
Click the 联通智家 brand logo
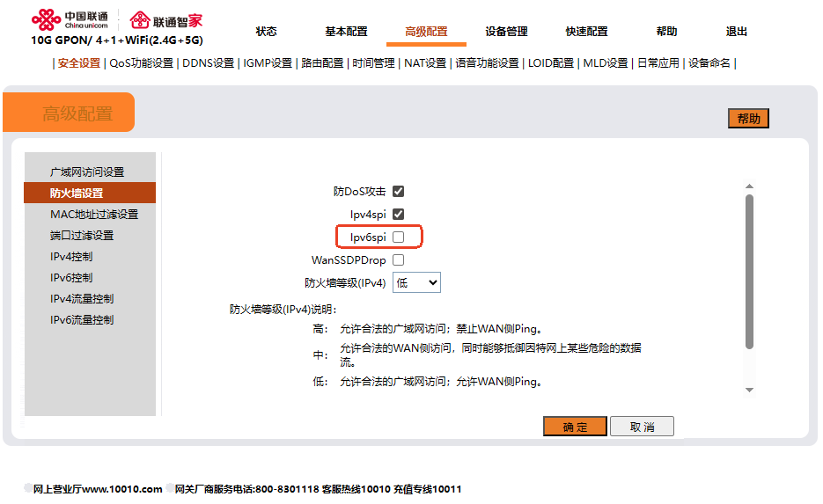click(166, 19)
